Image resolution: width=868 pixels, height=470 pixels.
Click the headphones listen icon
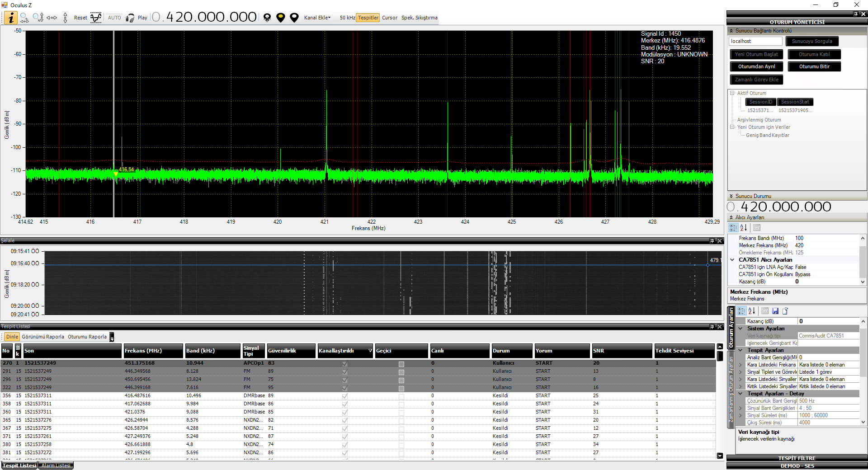click(130, 18)
